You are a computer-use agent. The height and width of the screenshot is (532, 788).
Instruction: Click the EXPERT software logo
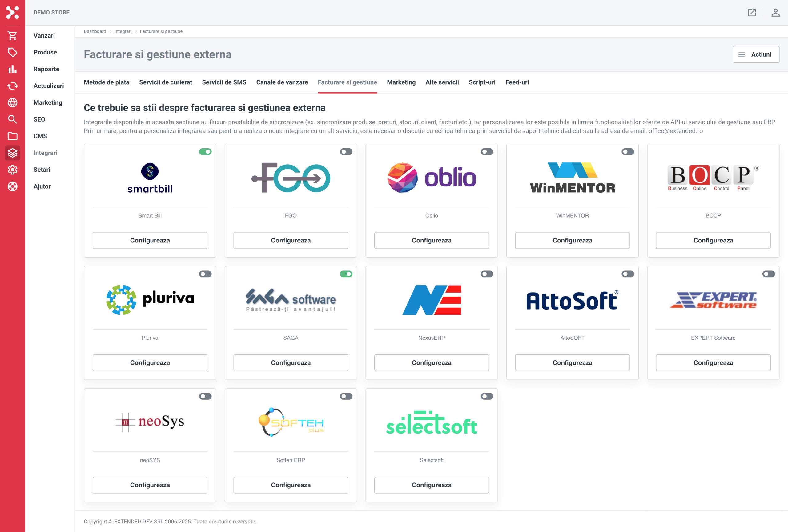coord(713,300)
